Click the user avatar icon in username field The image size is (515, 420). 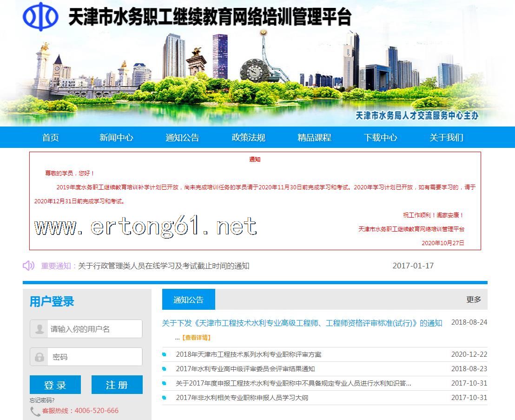(x=40, y=329)
